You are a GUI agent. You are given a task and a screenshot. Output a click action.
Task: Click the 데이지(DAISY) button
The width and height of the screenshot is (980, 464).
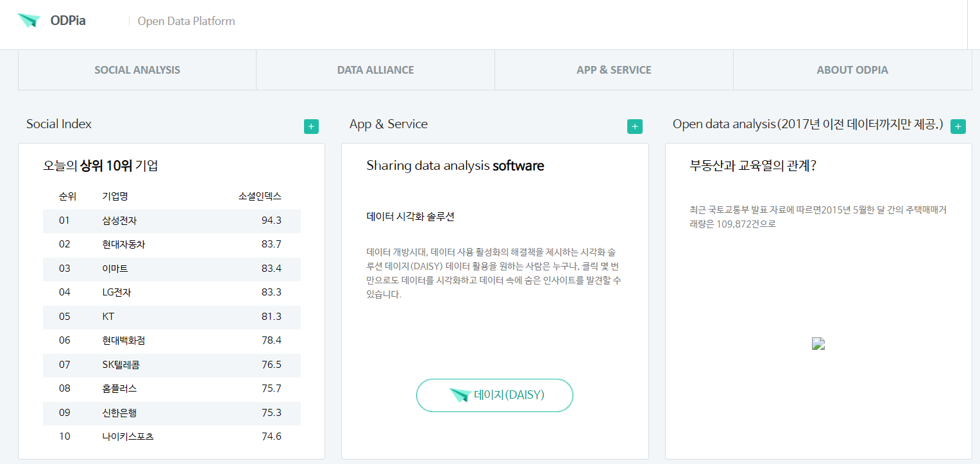tap(494, 395)
